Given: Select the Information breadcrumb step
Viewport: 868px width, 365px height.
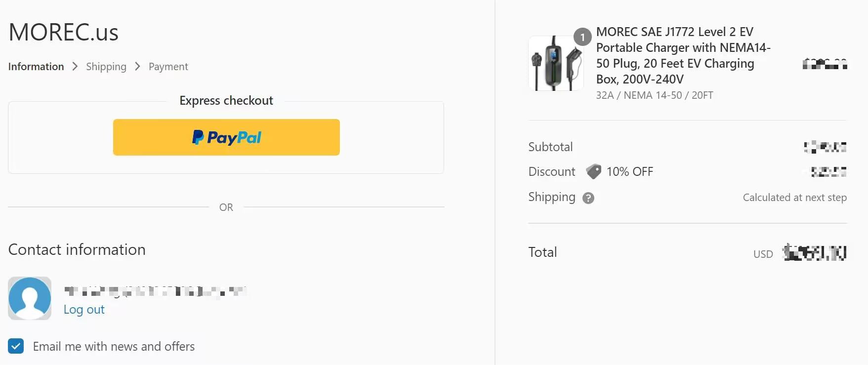Looking at the screenshot, I should pyautogui.click(x=36, y=67).
